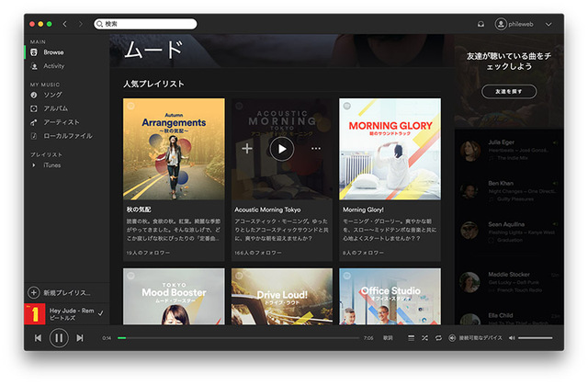The height and width of the screenshot is (385, 588).
Task: Click 19人のフォロワー follower count
Action: point(148,253)
